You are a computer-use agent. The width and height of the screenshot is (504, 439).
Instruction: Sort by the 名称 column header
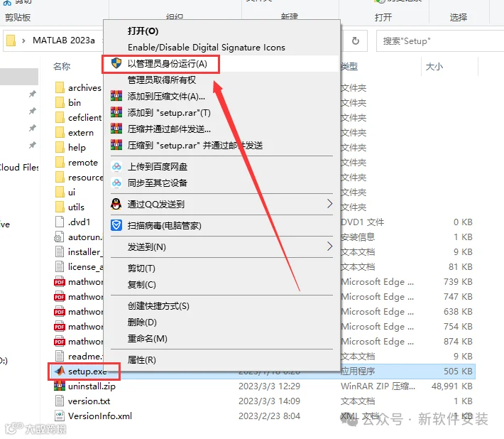coord(62,67)
